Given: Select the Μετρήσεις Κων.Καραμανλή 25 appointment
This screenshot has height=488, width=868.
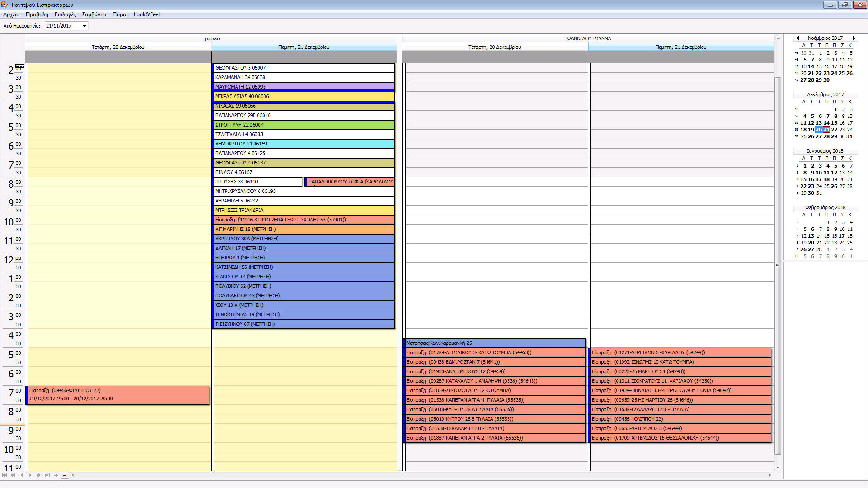Looking at the screenshot, I should 495,343.
